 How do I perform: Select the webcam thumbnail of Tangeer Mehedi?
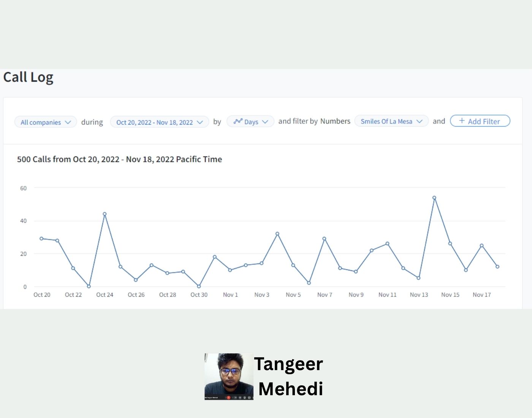click(x=229, y=376)
